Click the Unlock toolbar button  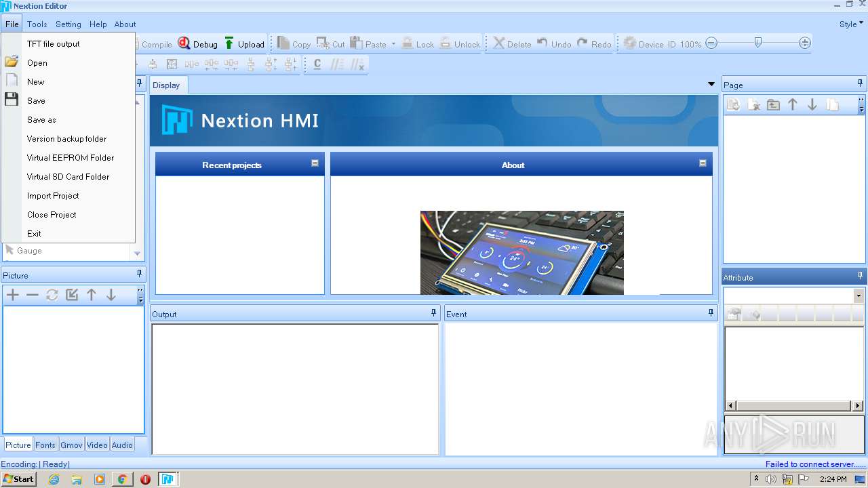tap(460, 44)
